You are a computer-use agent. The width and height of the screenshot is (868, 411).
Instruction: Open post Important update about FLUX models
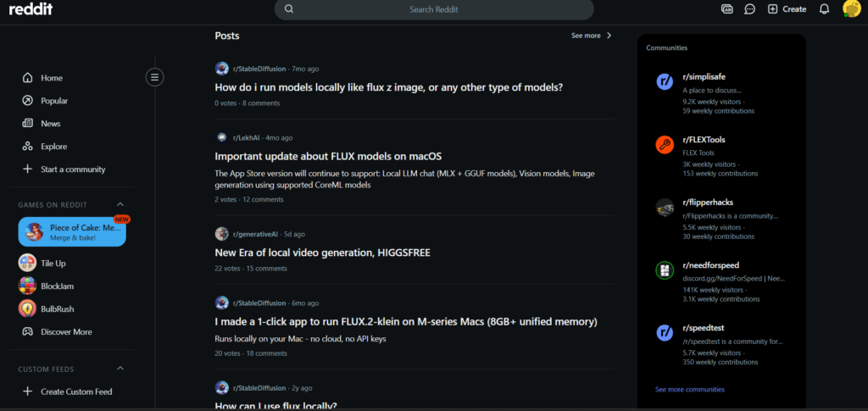click(328, 157)
